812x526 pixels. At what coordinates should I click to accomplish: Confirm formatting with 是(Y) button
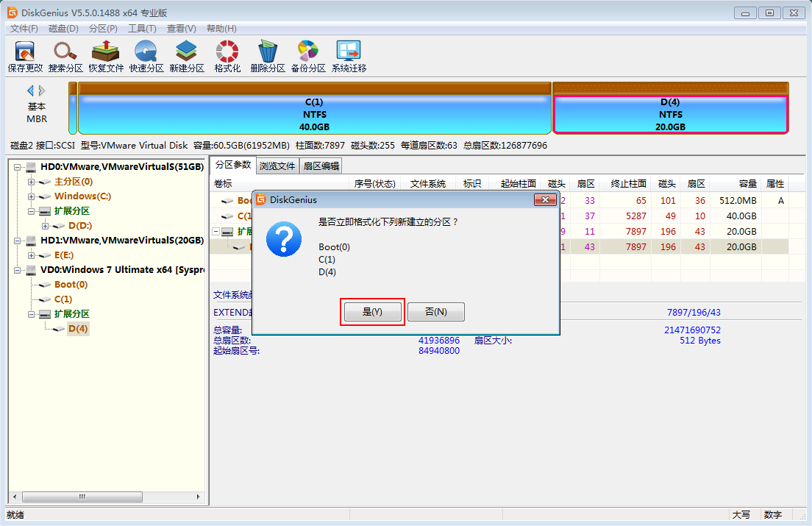tap(373, 312)
